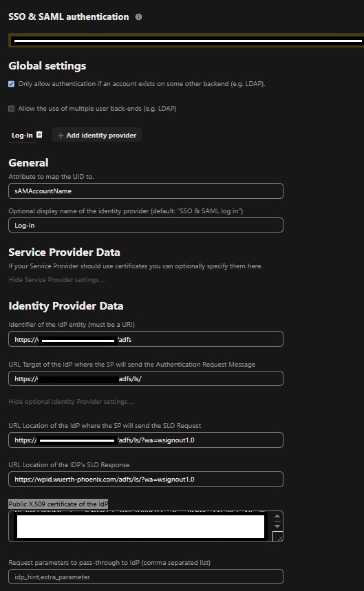The image size is (364, 591).
Task: Uncheck only allow authentication if account exists
Action: click(x=11, y=84)
